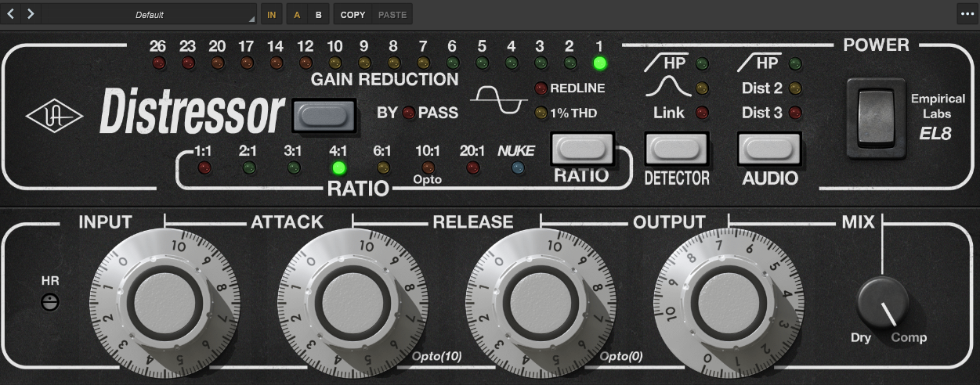Click the DETECTOR mode button

pos(676,147)
